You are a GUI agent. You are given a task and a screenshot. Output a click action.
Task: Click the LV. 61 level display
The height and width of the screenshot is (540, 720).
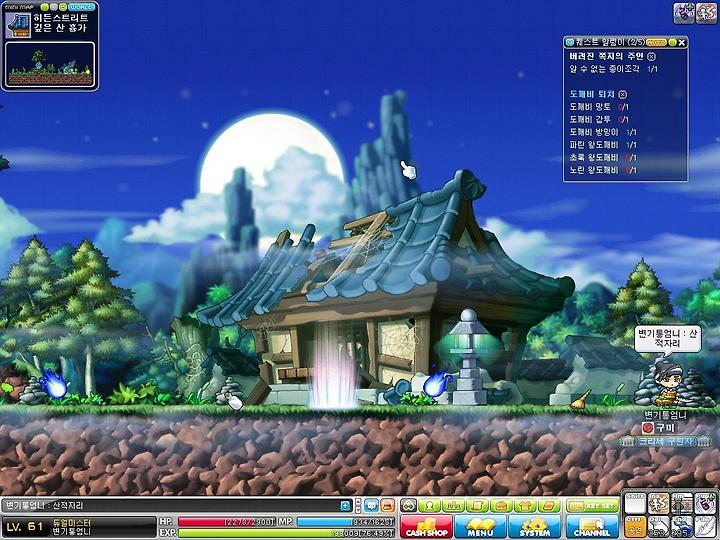pos(25,527)
